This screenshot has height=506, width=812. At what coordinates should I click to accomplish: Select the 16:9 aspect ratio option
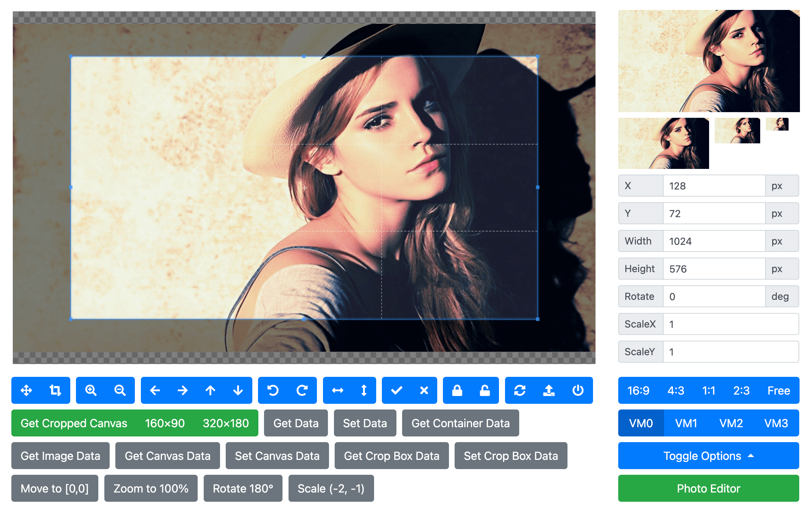coord(638,390)
